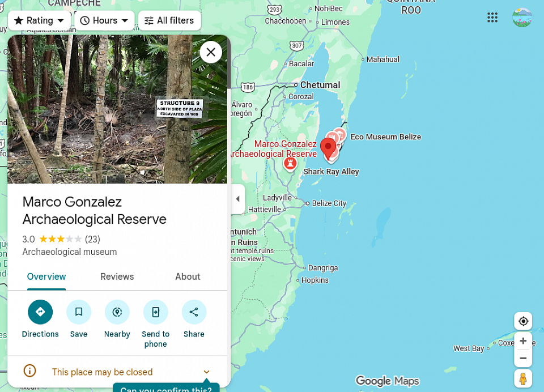Open the Google apps grid
This screenshot has width=544, height=392.
pos(492,18)
